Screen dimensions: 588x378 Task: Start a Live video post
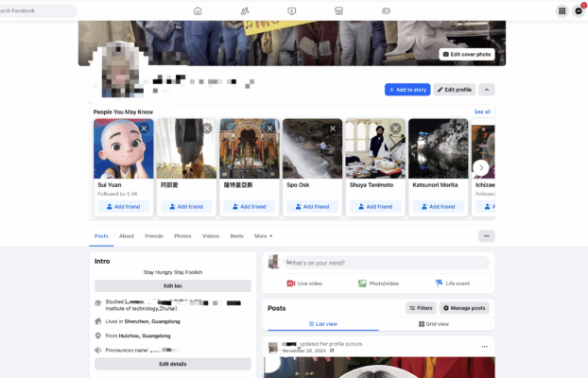[304, 283]
